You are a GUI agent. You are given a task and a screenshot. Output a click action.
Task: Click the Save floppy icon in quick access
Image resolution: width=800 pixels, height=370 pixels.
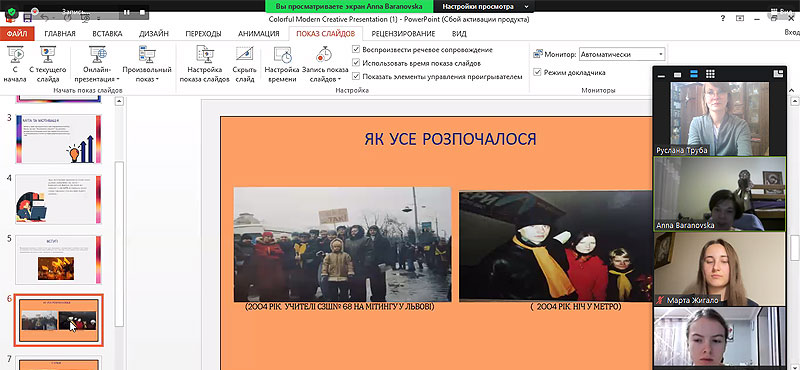pyautogui.click(x=28, y=18)
